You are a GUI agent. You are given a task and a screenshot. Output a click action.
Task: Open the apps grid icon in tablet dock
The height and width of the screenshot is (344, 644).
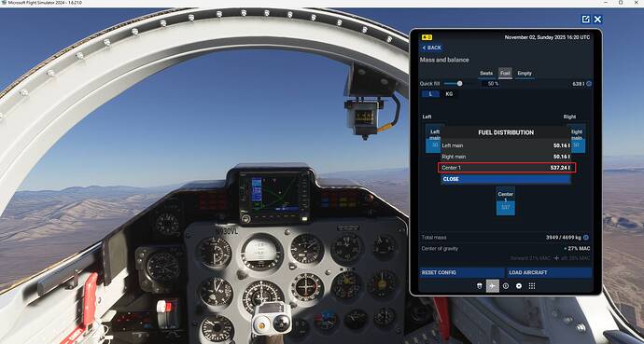point(532,286)
